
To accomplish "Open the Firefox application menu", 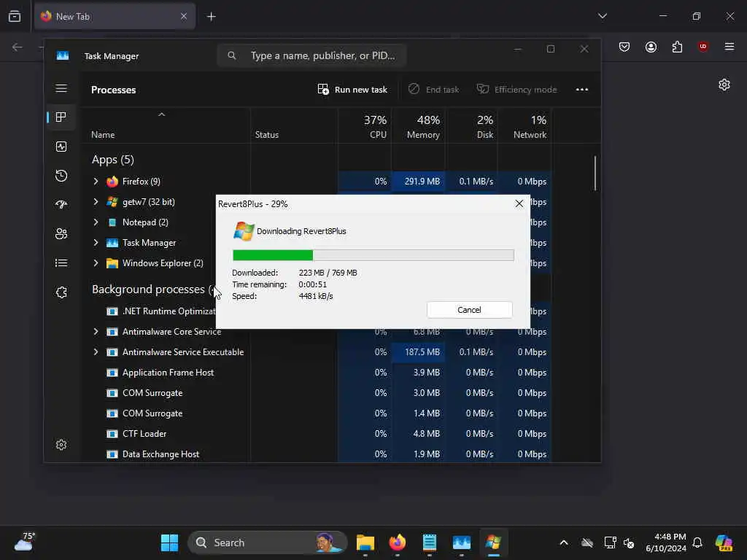I will point(729,47).
